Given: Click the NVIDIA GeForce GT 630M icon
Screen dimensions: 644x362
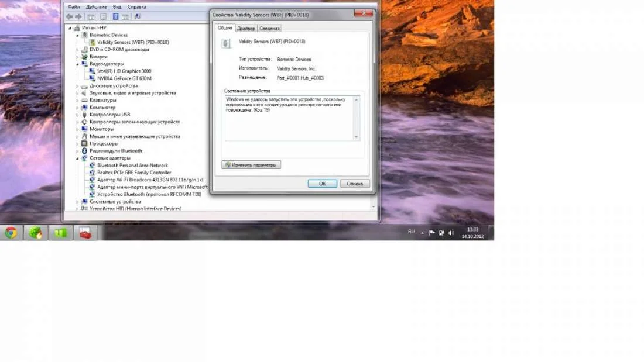Looking at the screenshot, I should point(93,78).
